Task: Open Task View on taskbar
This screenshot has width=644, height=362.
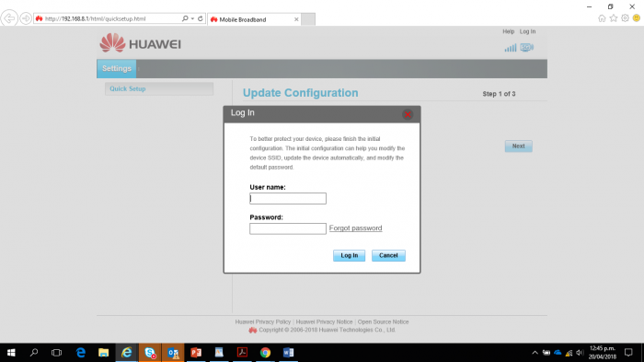Action: [x=56, y=353]
